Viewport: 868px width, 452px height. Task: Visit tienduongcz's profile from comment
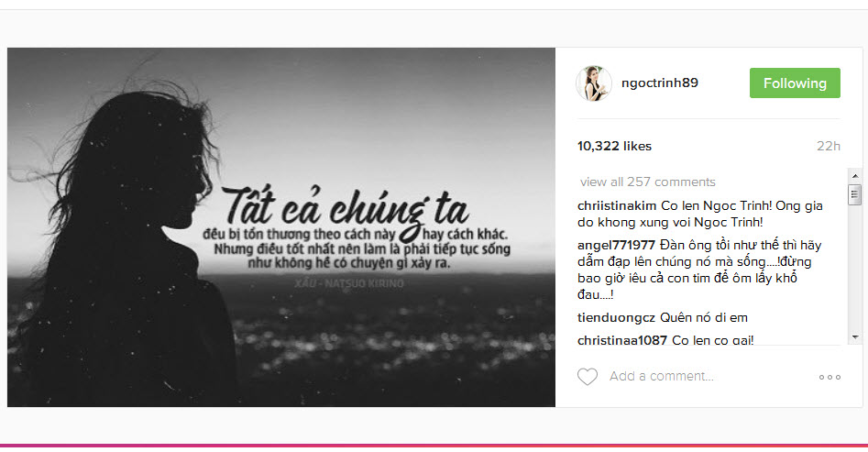tap(616, 317)
